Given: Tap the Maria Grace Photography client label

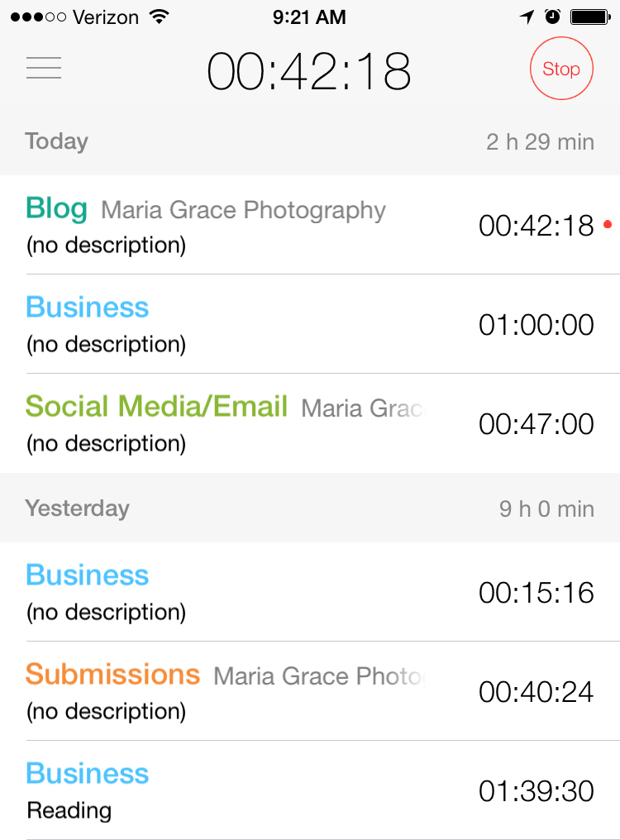Looking at the screenshot, I should click(x=243, y=210).
